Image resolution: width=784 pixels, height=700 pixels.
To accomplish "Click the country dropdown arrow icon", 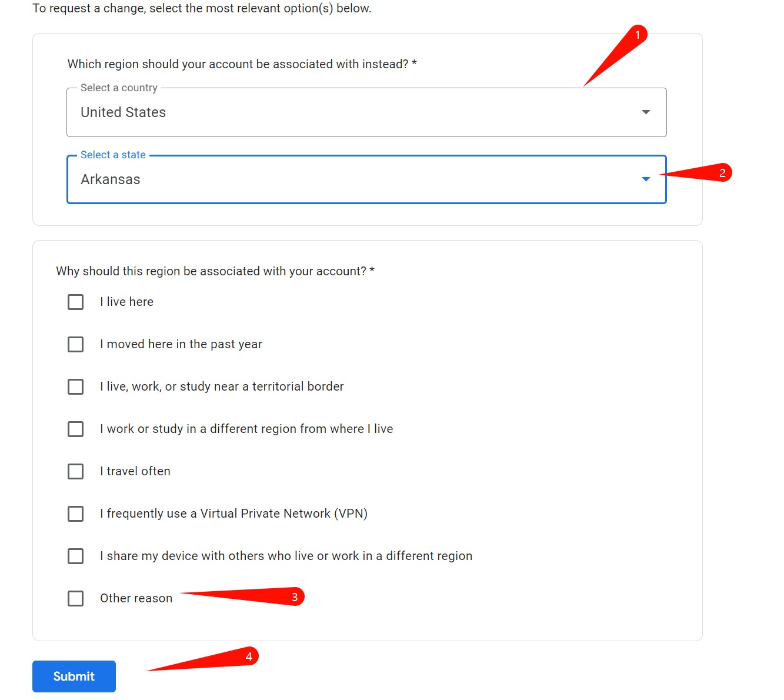I will [x=646, y=112].
